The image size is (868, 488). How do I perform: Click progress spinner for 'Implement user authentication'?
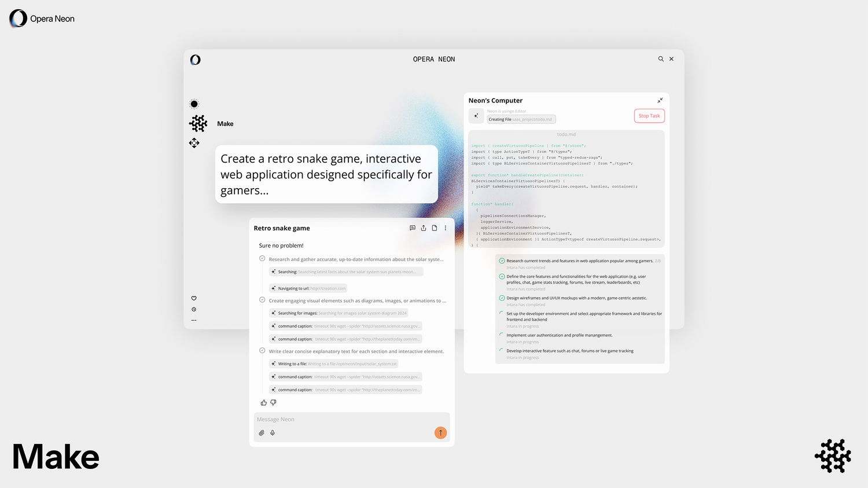(502, 335)
